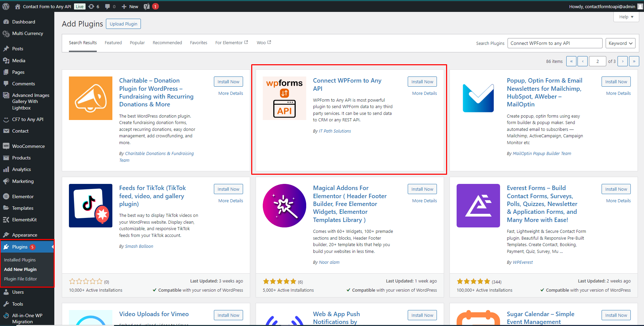
Task: Open the WordPress logo menu
Action: tap(6, 6)
